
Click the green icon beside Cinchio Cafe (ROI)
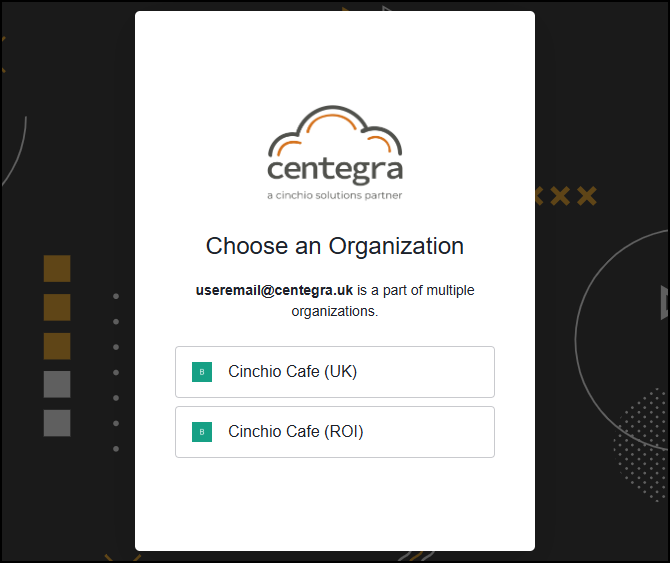(x=202, y=432)
